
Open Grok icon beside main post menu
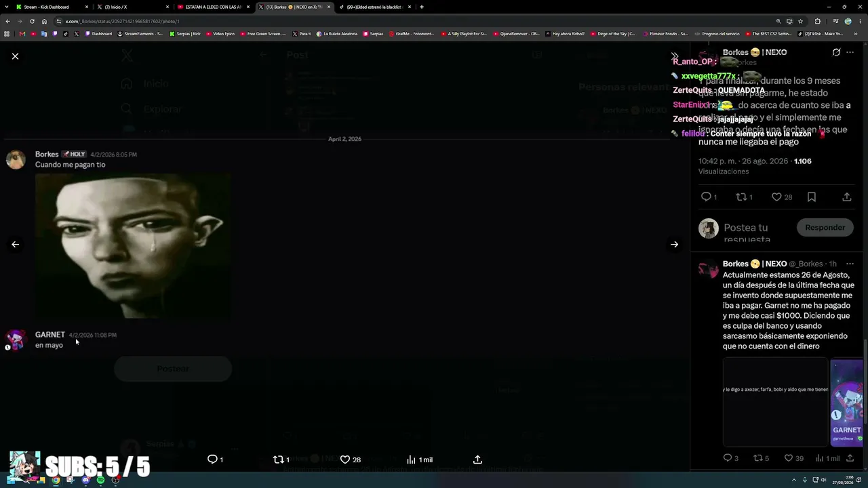pyautogui.click(x=836, y=52)
